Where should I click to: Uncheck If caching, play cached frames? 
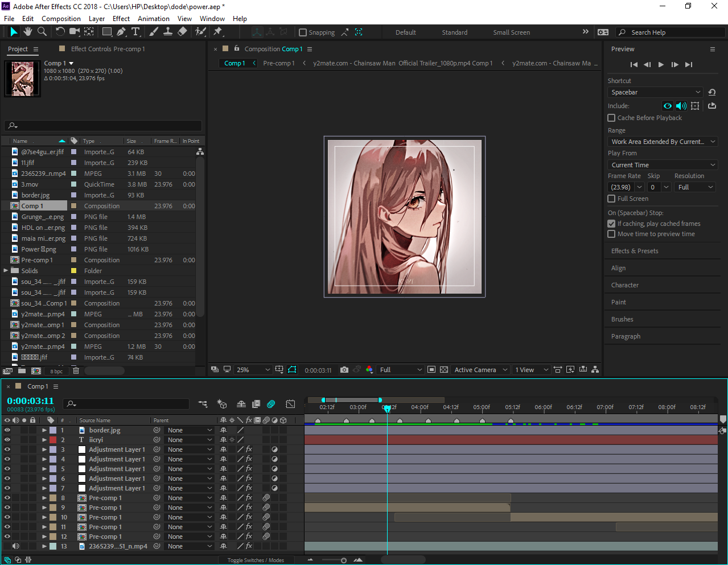point(612,224)
